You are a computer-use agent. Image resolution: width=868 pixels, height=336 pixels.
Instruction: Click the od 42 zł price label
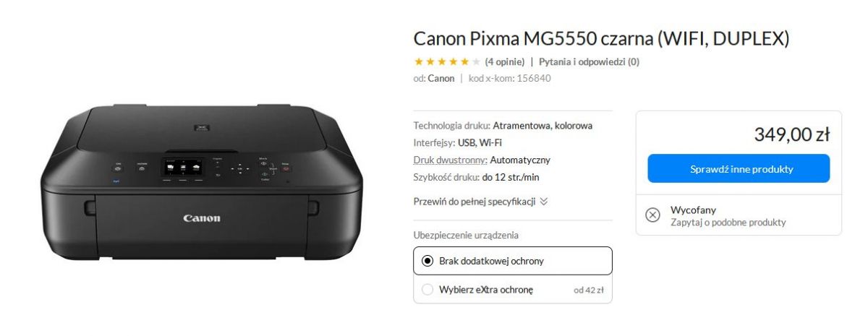(x=588, y=290)
